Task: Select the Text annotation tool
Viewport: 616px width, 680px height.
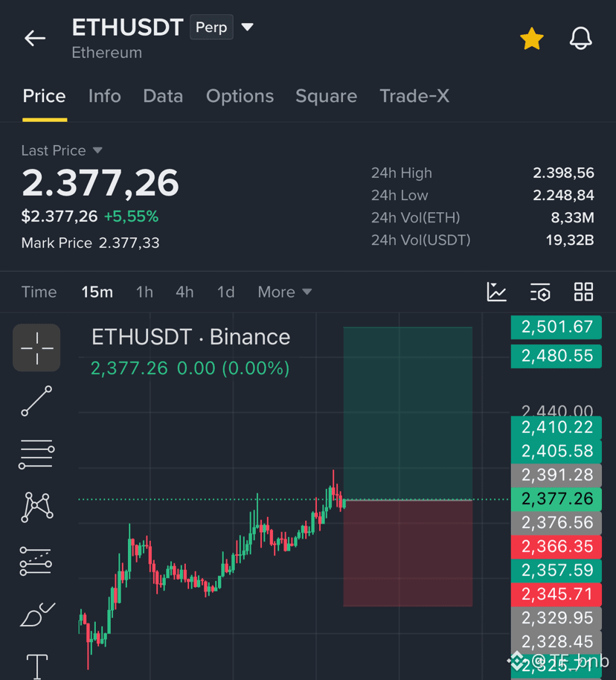Action: (37, 666)
